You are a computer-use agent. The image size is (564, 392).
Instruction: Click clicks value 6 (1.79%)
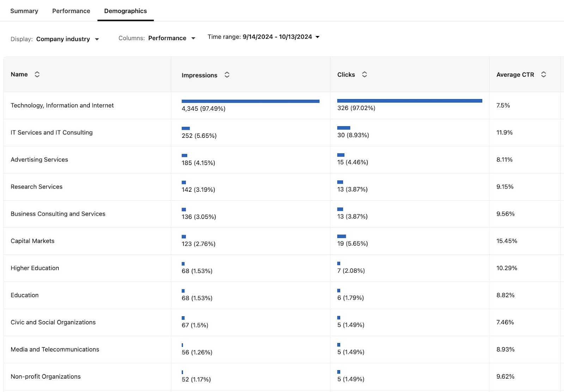point(351,298)
